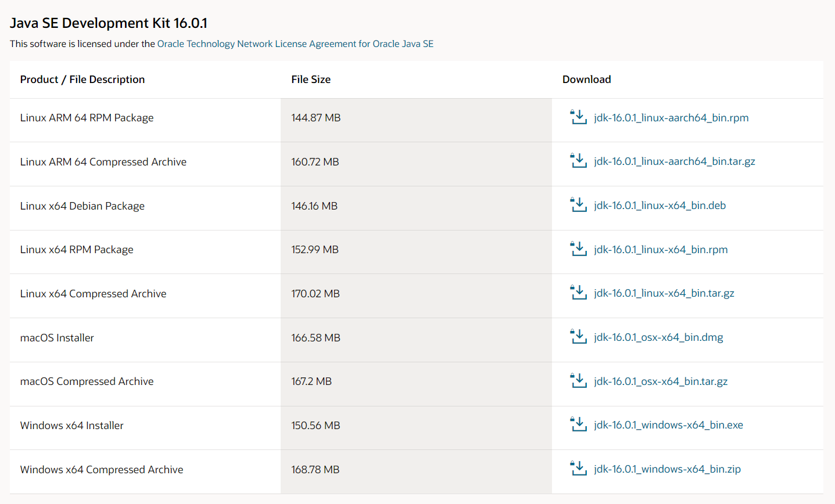Image resolution: width=835 pixels, height=504 pixels.
Task: Click download icon for Linux x64 Debian Package
Action: click(x=579, y=205)
